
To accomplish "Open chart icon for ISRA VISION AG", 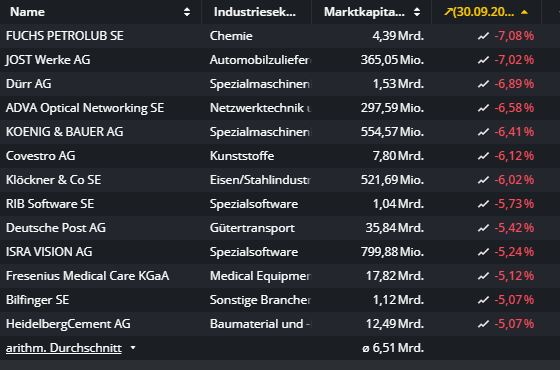I will [483, 252].
